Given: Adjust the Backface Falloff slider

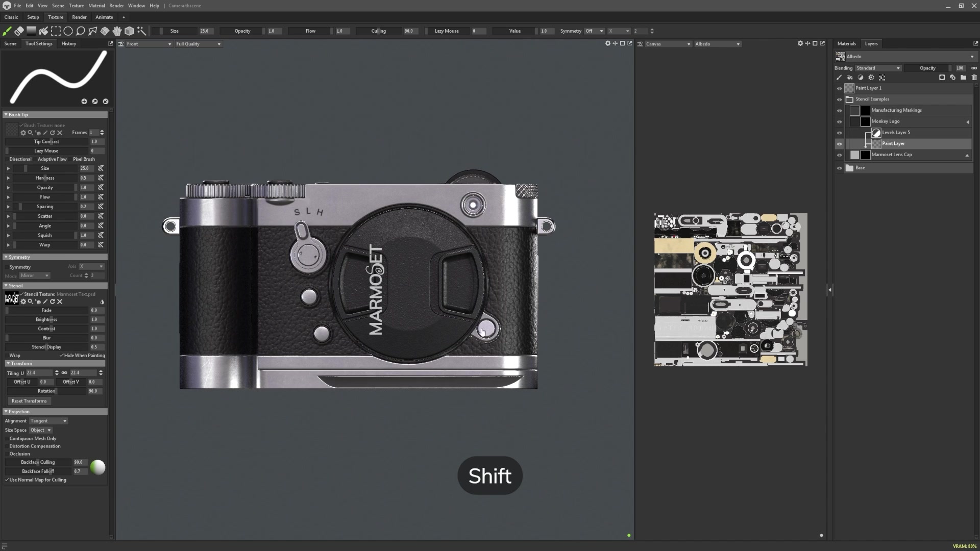Looking at the screenshot, I should coord(38,471).
